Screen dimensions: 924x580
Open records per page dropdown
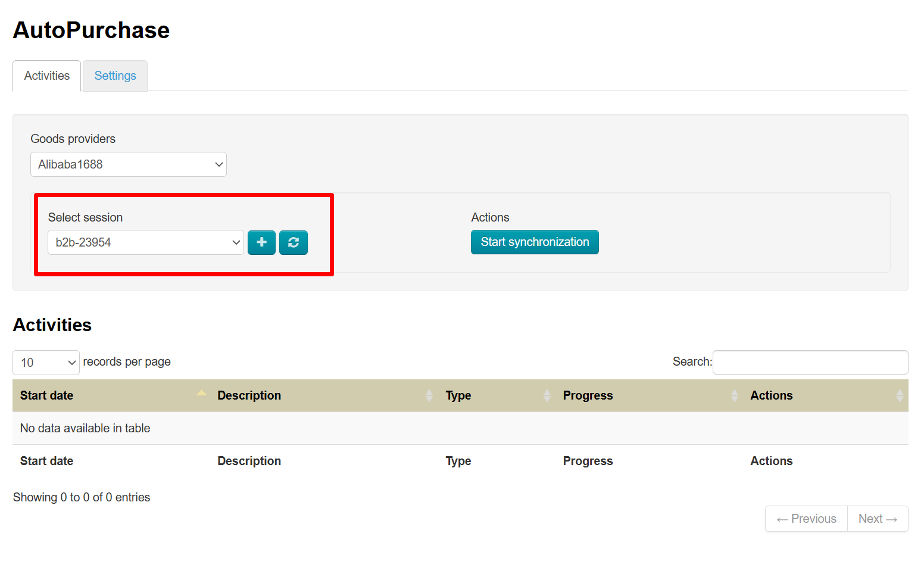tap(46, 363)
